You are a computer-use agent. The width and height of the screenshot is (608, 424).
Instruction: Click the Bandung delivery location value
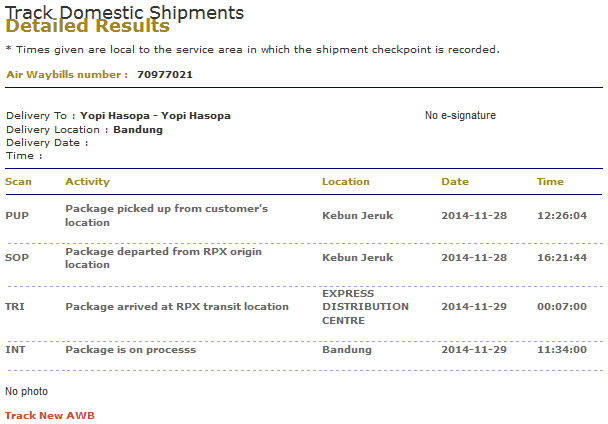138,130
